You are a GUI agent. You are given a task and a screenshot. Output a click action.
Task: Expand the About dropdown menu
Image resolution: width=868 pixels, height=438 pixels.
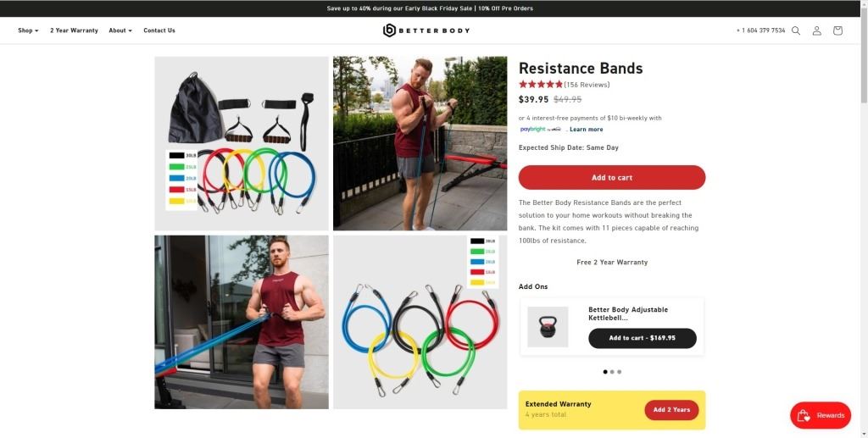click(120, 30)
